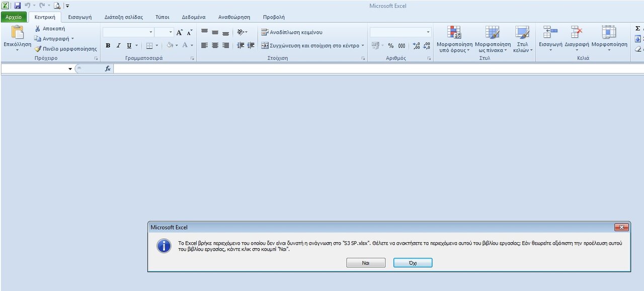Open the cells Μορφοποίηση format button
644x291 pixels.
click(609, 38)
